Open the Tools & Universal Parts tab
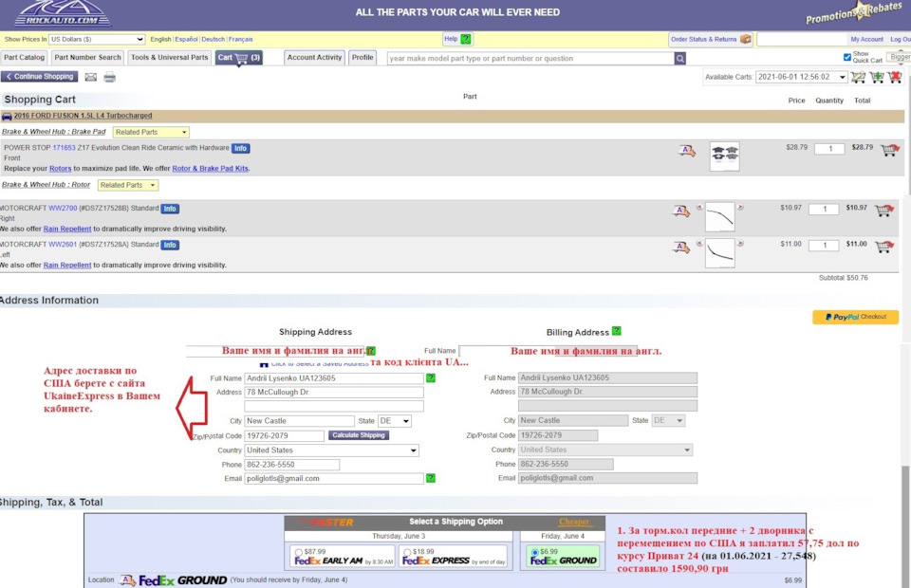 169,58
